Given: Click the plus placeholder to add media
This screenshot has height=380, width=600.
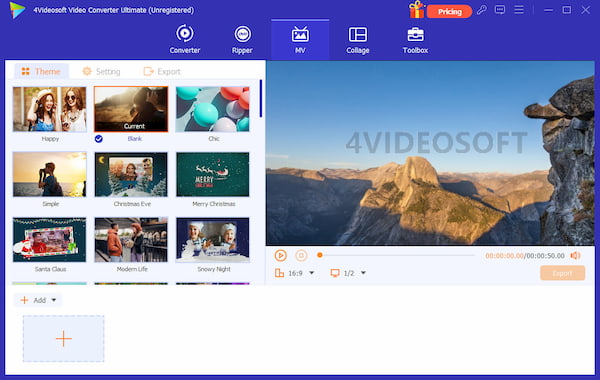Looking at the screenshot, I should [64, 339].
